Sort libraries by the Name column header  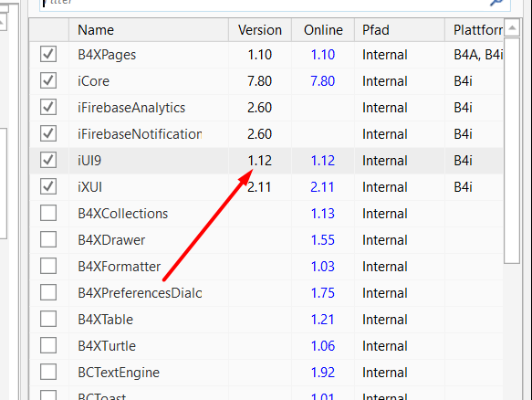click(149, 30)
